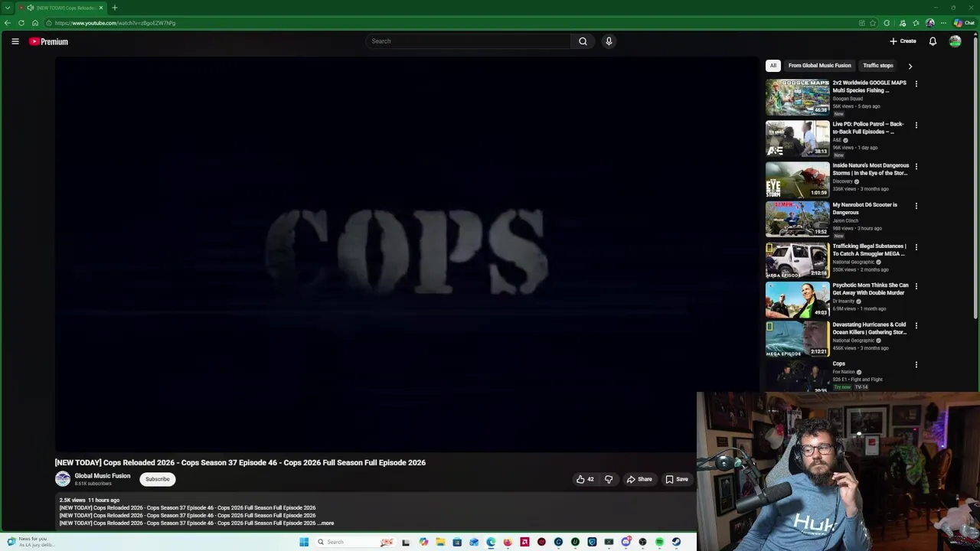Viewport: 980px width, 551px height.
Task: Open Live PD: Police Patrol video title
Action: (x=868, y=128)
